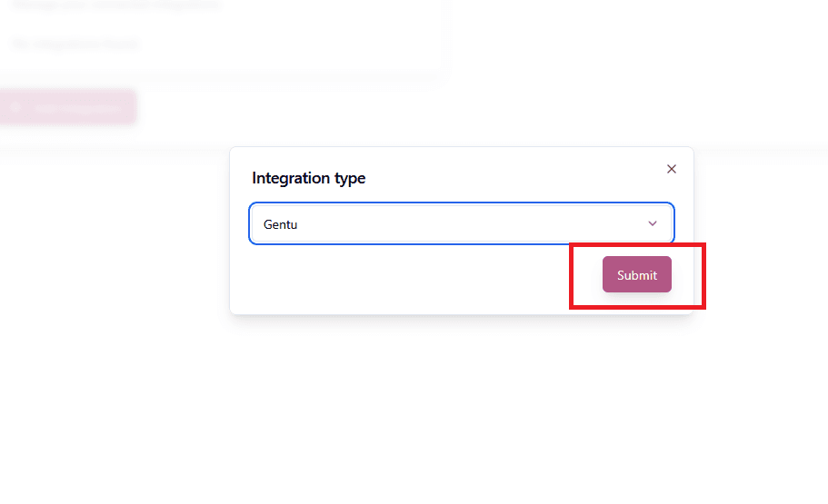The width and height of the screenshot is (828, 504).
Task: Click the purple Submit button
Action: (637, 274)
